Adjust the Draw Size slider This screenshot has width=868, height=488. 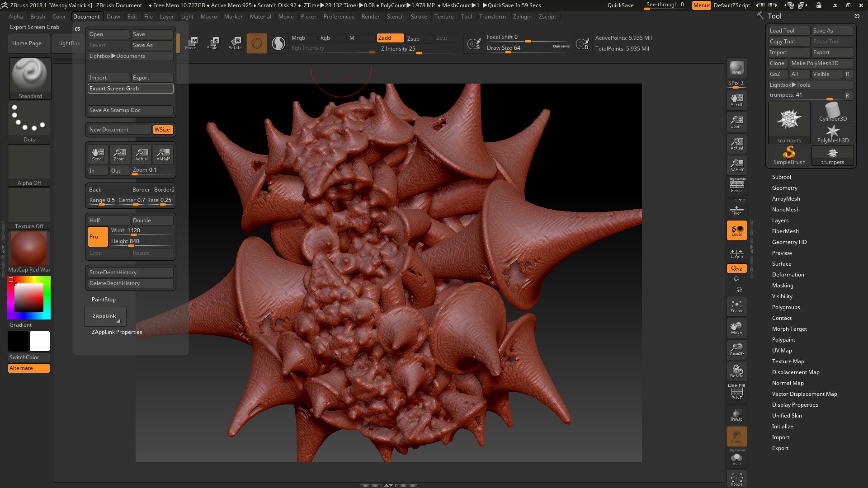coord(528,48)
